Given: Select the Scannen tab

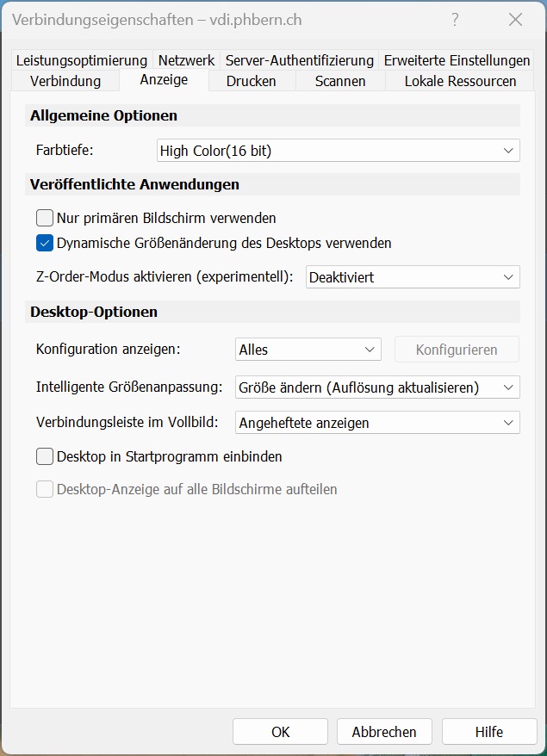Looking at the screenshot, I should click(339, 80).
